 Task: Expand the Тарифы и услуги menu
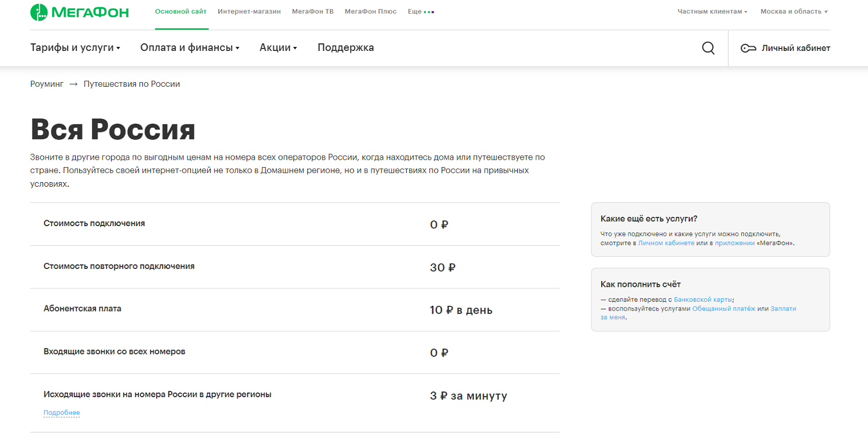point(75,48)
